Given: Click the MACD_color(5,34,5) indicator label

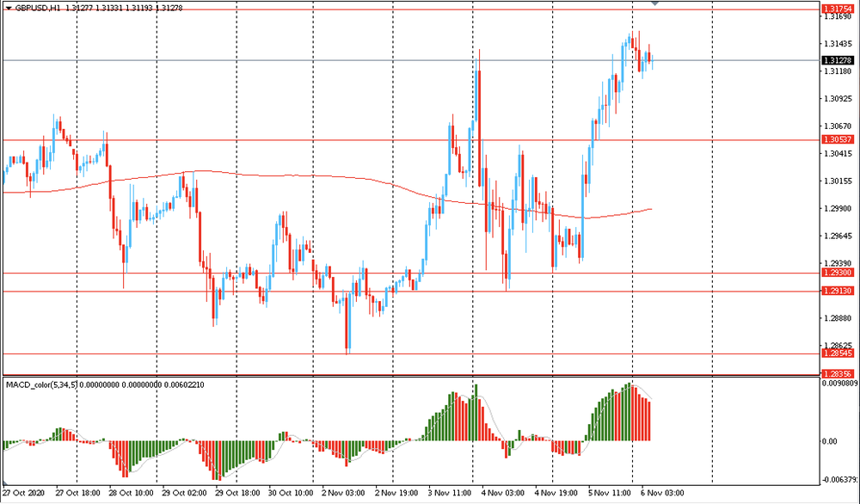Looking at the screenshot, I should (x=42, y=385).
